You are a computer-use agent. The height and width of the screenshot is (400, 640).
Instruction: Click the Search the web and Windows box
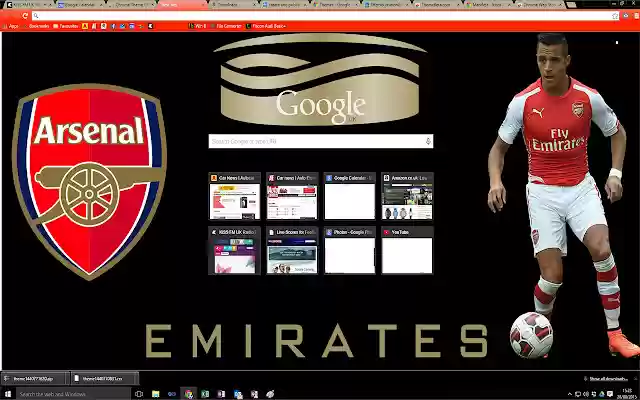pos(73,394)
